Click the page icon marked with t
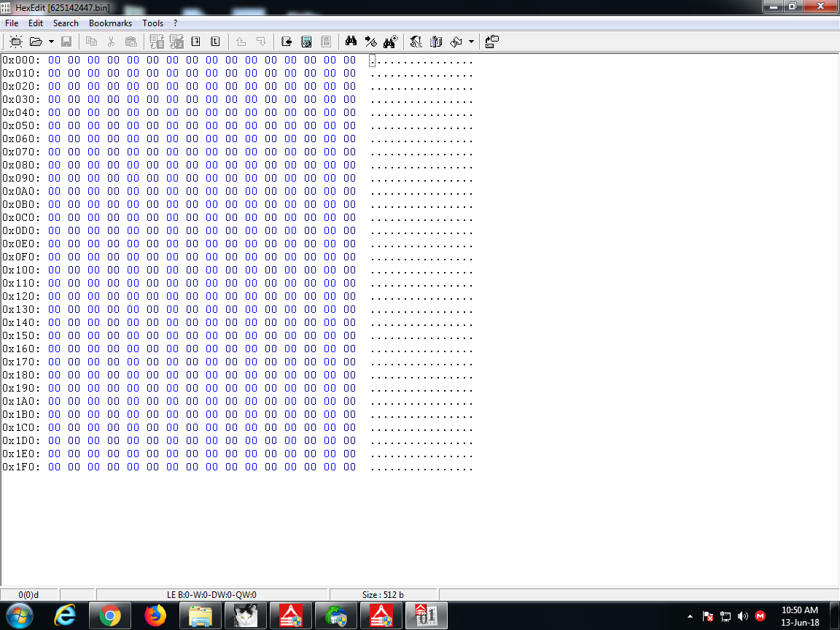Image resolution: width=840 pixels, height=630 pixels. 215,42
